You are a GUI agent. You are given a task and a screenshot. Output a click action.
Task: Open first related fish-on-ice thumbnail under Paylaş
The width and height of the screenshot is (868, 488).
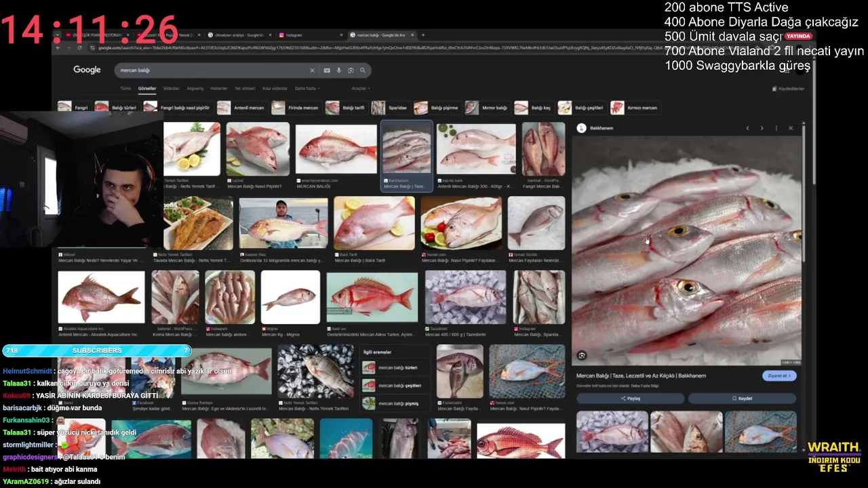coord(612,432)
